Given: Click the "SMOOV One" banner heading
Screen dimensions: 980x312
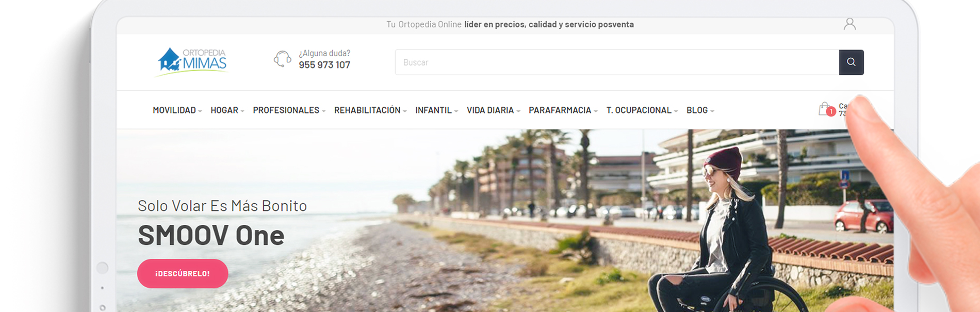Looking at the screenshot, I should (x=211, y=235).
